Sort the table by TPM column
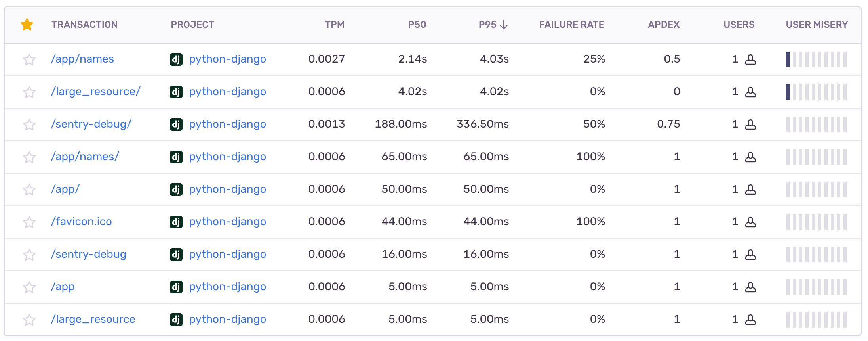The width and height of the screenshot is (868, 341). tap(335, 25)
